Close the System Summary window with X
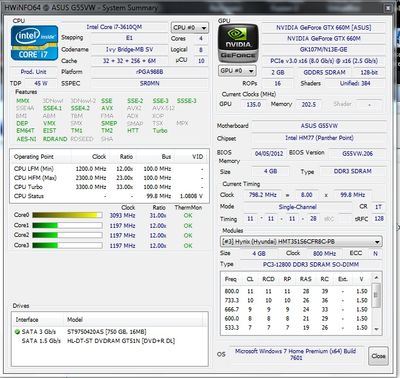This screenshot has width=400, height=378. pos(388,8)
